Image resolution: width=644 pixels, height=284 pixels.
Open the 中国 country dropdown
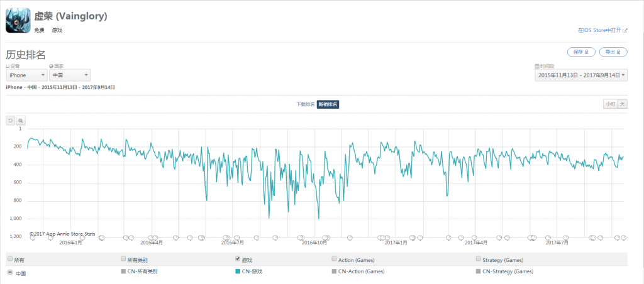[x=70, y=75]
